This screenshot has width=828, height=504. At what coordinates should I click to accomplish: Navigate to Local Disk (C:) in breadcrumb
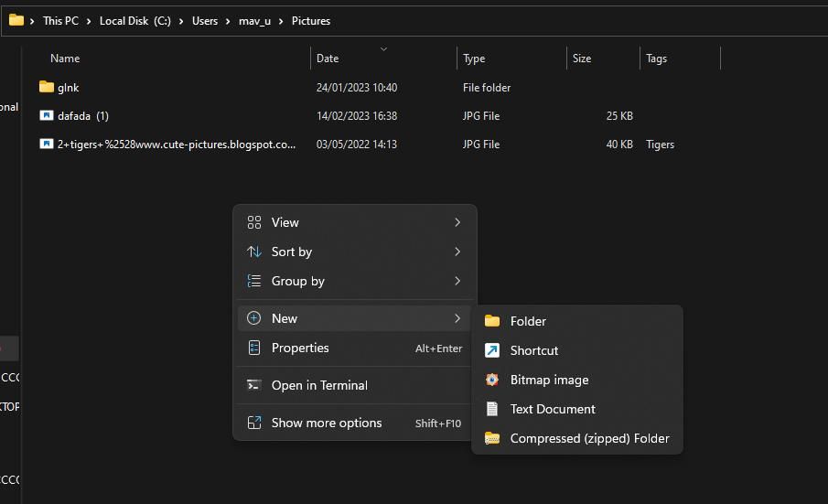(x=134, y=20)
